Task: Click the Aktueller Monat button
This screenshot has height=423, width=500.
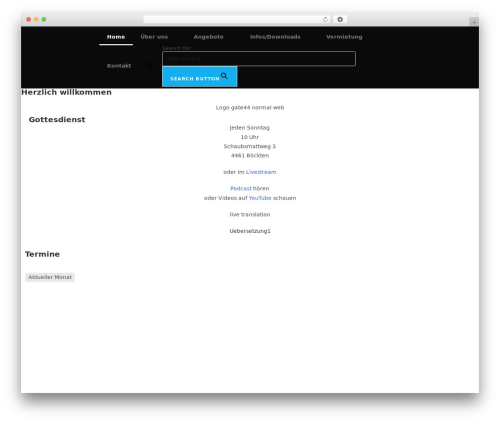Action: point(50,277)
